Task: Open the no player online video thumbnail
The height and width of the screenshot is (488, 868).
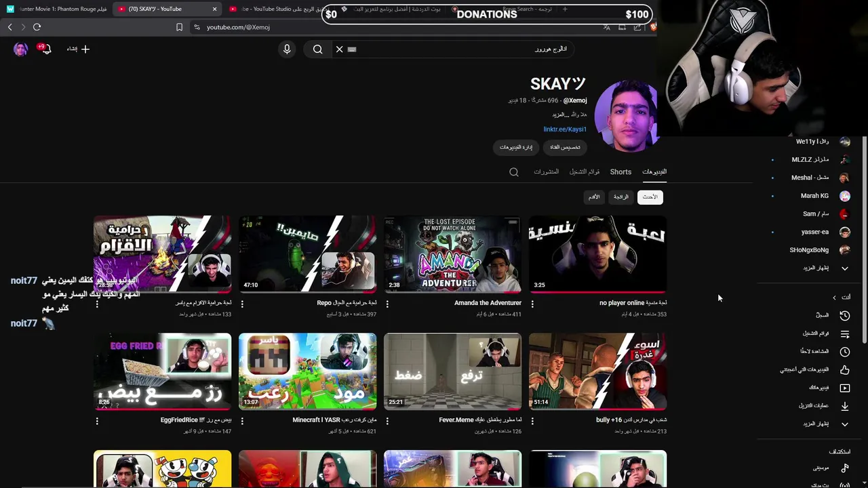Action: [597, 254]
